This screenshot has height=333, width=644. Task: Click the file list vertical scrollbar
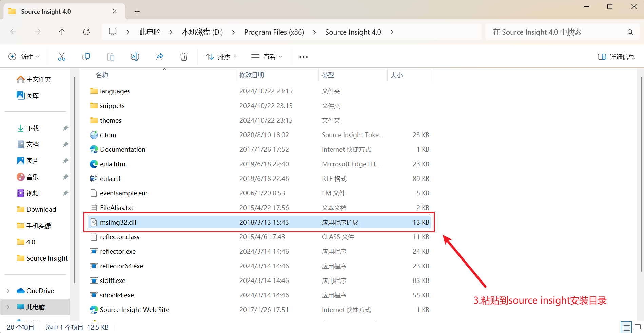click(x=641, y=174)
